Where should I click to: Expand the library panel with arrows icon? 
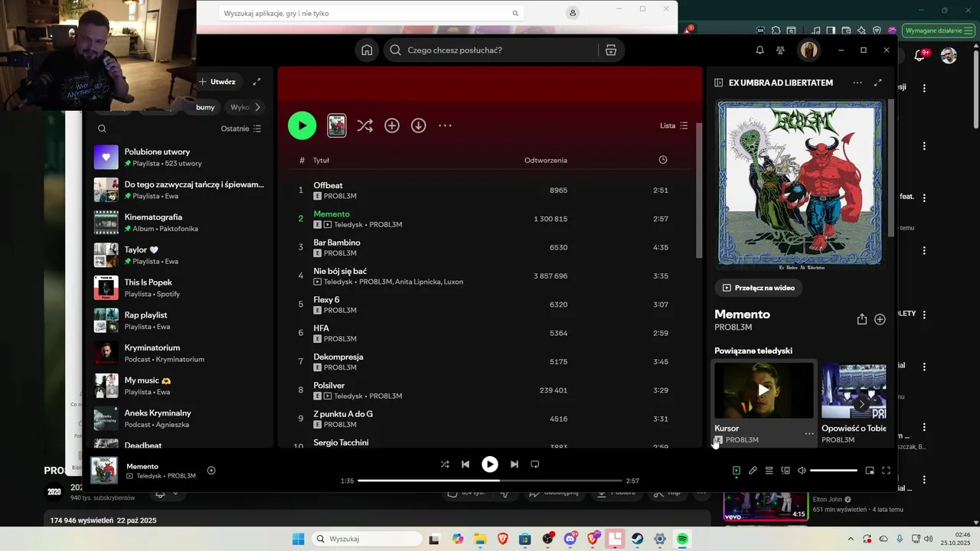[x=256, y=81]
